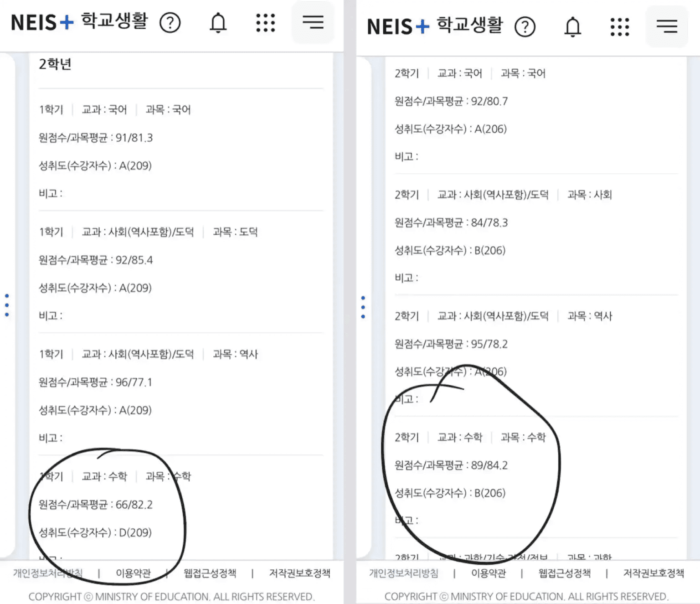
Task: Open notifications bell in the left screenshot
Action: [218, 22]
